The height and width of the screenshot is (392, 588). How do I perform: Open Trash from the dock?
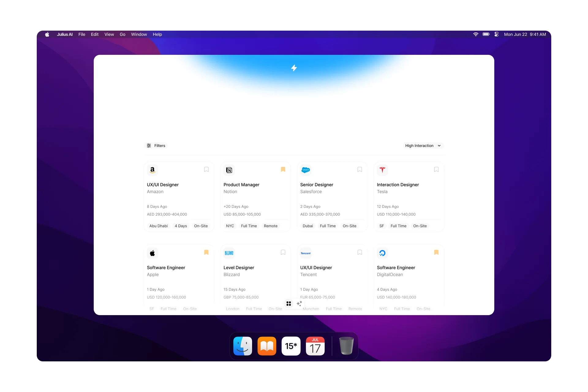click(x=346, y=346)
